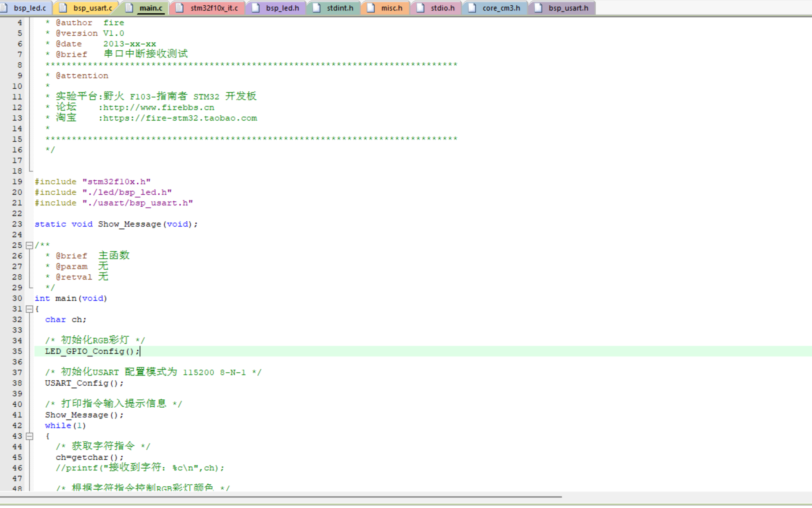Click file icon on stm32f10x_it.c tab

[180, 8]
